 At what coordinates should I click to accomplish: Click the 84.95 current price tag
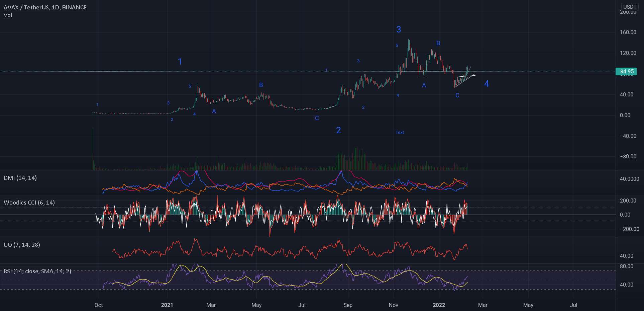(626, 71)
